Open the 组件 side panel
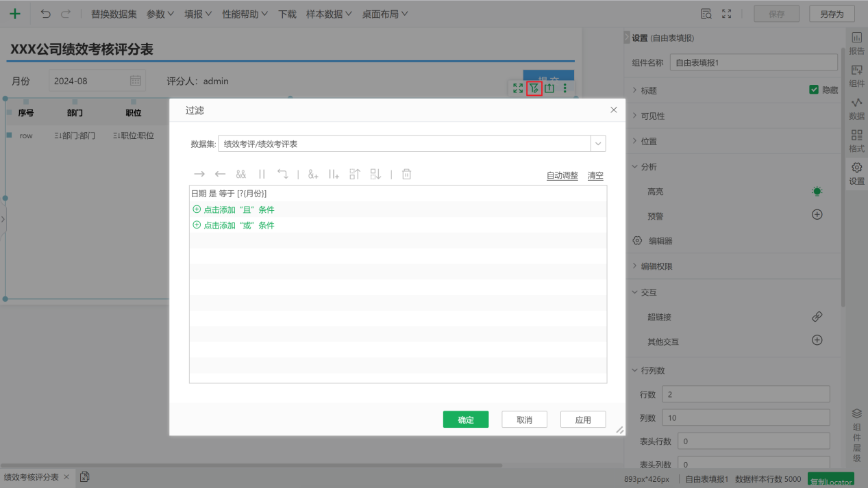Screen dimensions: 868x488 coord(856,75)
